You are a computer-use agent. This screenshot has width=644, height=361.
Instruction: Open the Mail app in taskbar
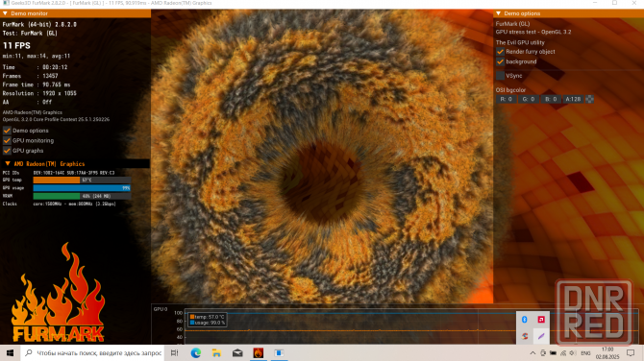coord(237,352)
